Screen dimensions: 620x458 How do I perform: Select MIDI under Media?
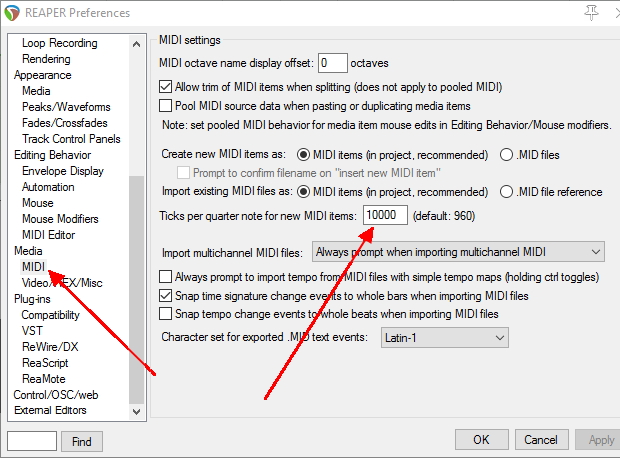(x=34, y=267)
